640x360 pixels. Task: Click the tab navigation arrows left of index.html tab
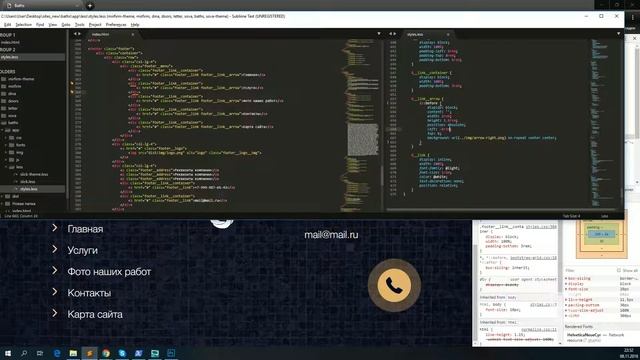[x=77, y=34]
